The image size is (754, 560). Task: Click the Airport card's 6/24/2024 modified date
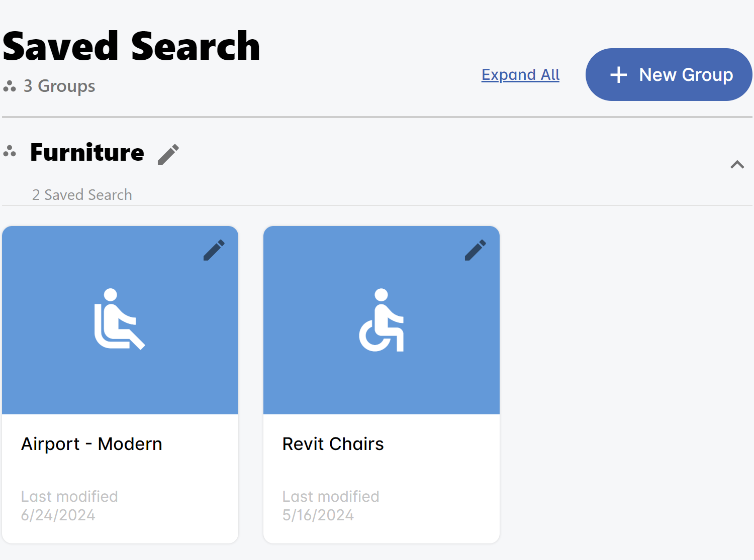[x=58, y=515]
